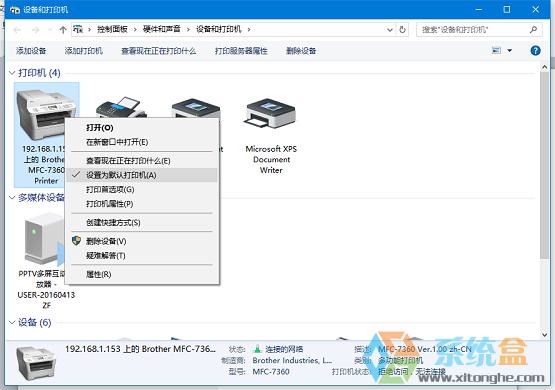Select the PPTV media device icon
This screenshot has width=555, height=390.
pyautogui.click(x=44, y=239)
